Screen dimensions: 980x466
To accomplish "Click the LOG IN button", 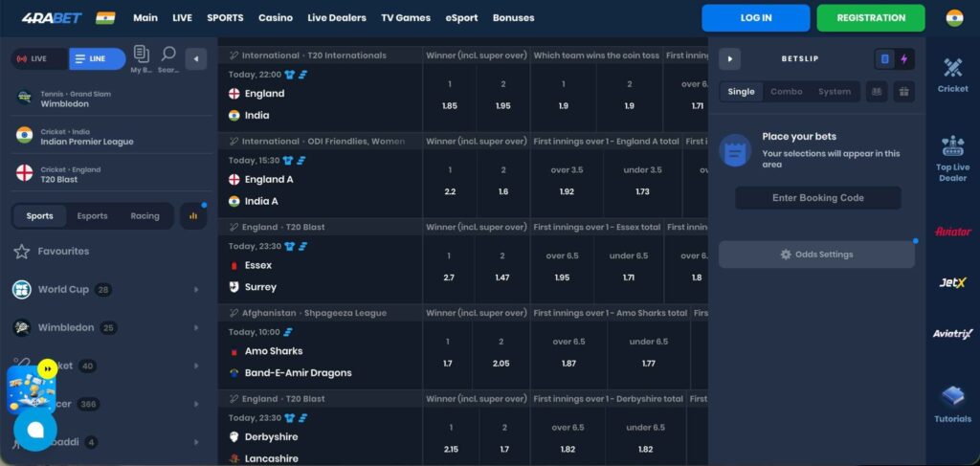I will point(756,18).
